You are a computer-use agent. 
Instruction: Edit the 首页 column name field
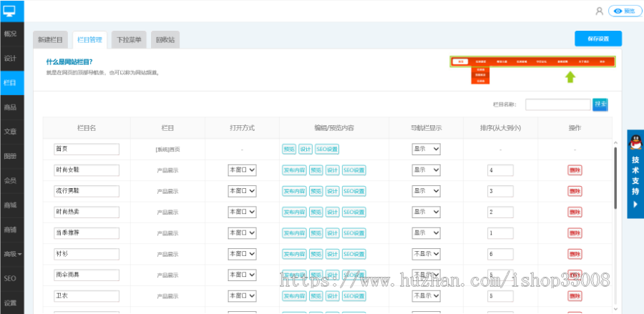87,149
